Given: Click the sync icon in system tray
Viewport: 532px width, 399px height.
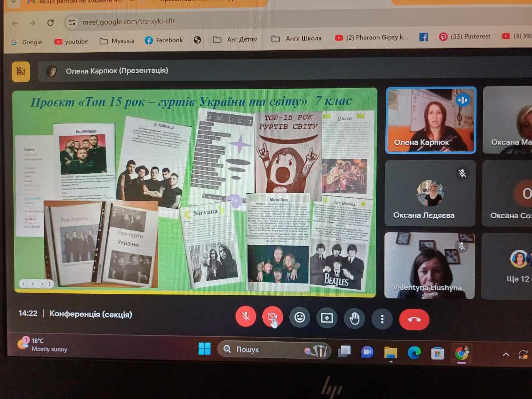Looking at the screenshot, I should coord(524,355).
